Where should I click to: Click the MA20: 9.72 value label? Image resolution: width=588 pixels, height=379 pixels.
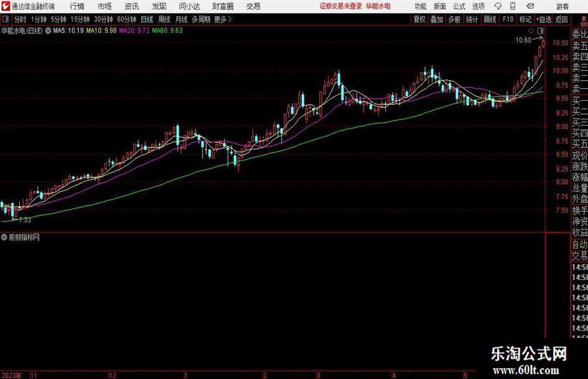[134, 30]
